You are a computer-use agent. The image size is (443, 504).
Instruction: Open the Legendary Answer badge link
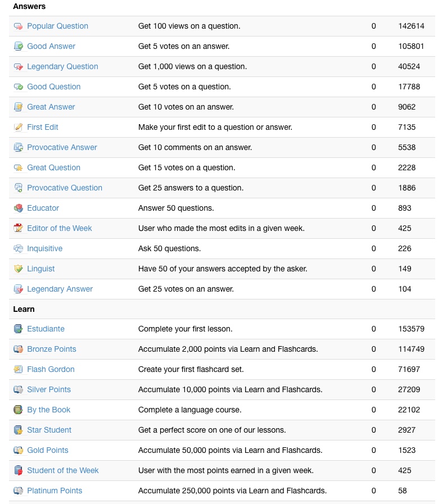pos(60,289)
